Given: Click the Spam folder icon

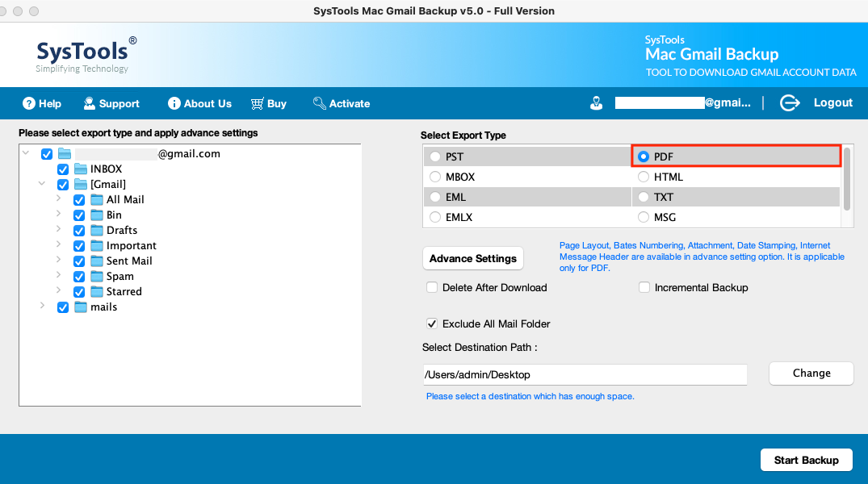Looking at the screenshot, I should pyautogui.click(x=97, y=276).
